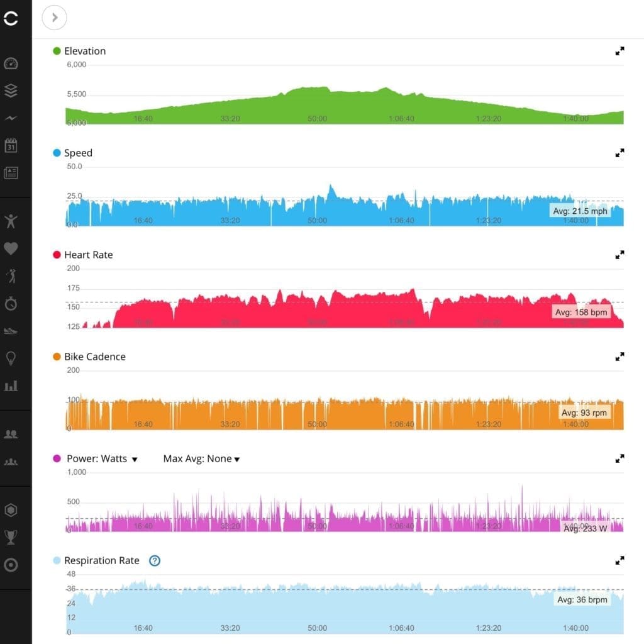Image resolution: width=644 pixels, height=644 pixels.
Task: Open the running shoe gear icon
Action: pyautogui.click(x=11, y=331)
